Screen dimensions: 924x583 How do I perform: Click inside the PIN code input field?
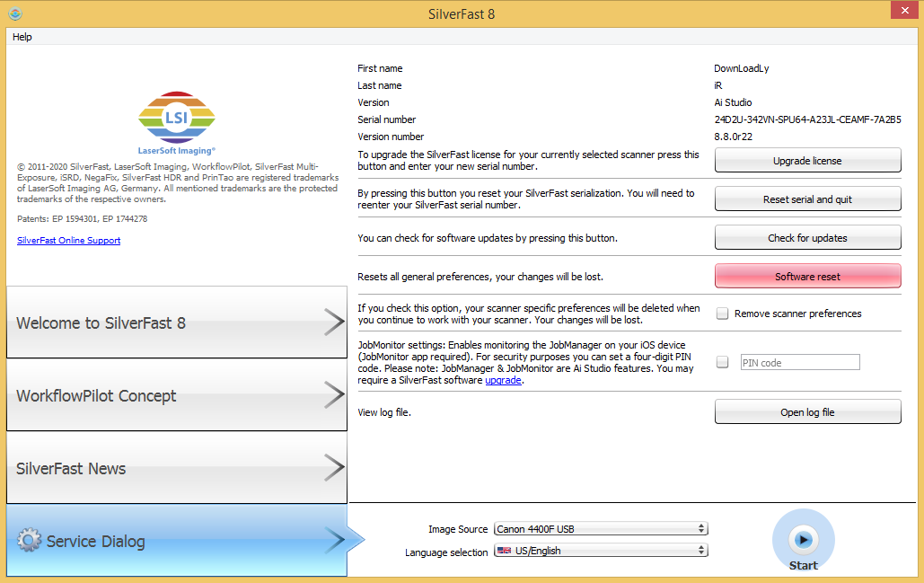799,362
